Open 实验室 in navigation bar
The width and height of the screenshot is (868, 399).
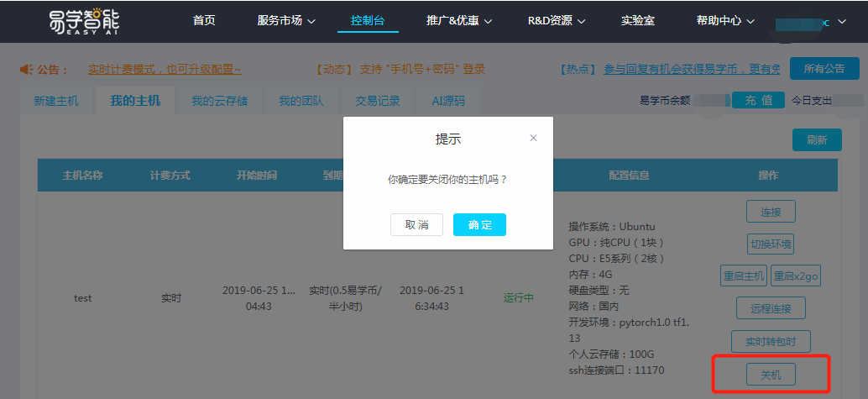tap(641, 21)
